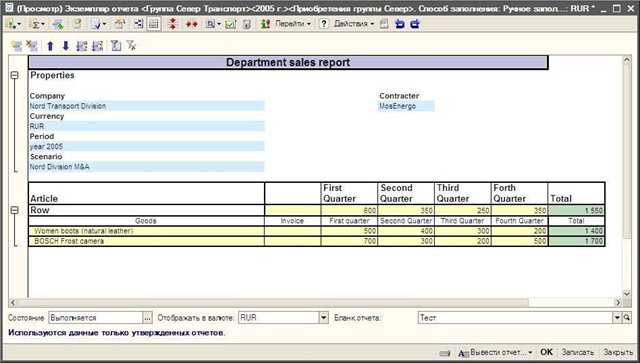
Task: Click the year 2005 period field
Action: point(147,146)
